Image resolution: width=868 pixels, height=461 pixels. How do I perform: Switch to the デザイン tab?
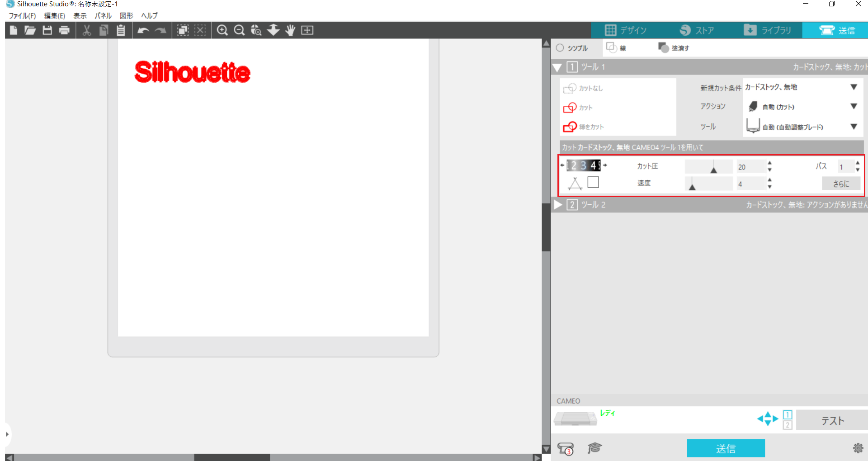tap(626, 30)
